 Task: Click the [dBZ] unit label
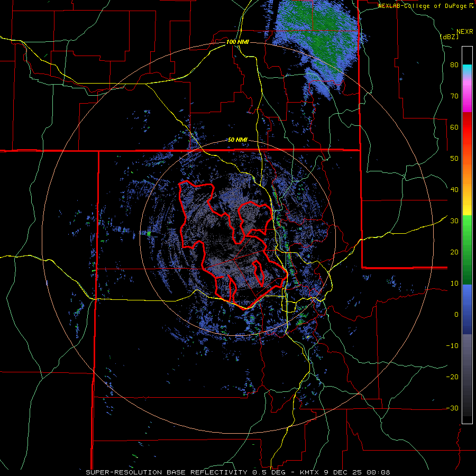click(449, 36)
